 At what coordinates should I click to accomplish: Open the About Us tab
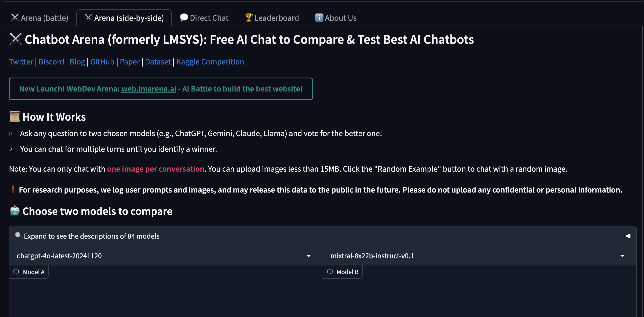point(336,18)
